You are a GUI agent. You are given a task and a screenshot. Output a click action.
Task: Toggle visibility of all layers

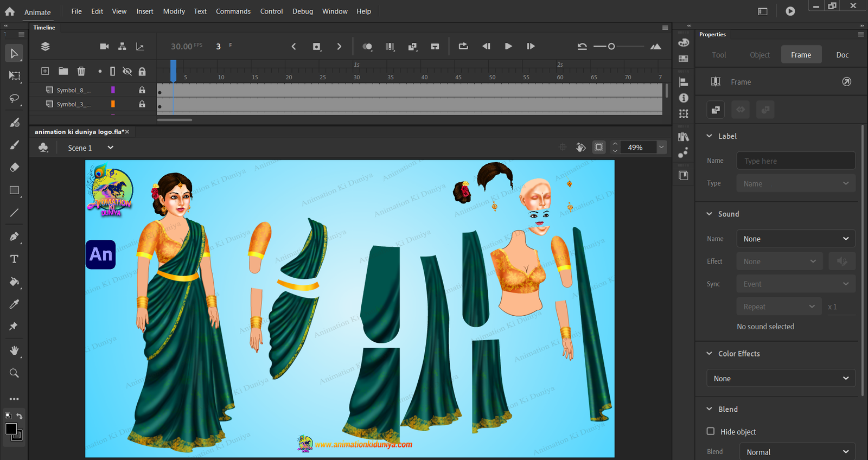pos(127,71)
